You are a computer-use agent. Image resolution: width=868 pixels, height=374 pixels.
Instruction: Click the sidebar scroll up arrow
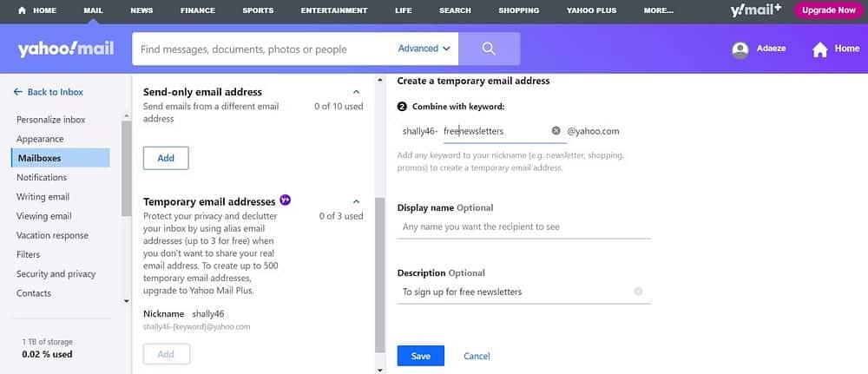click(x=126, y=116)
